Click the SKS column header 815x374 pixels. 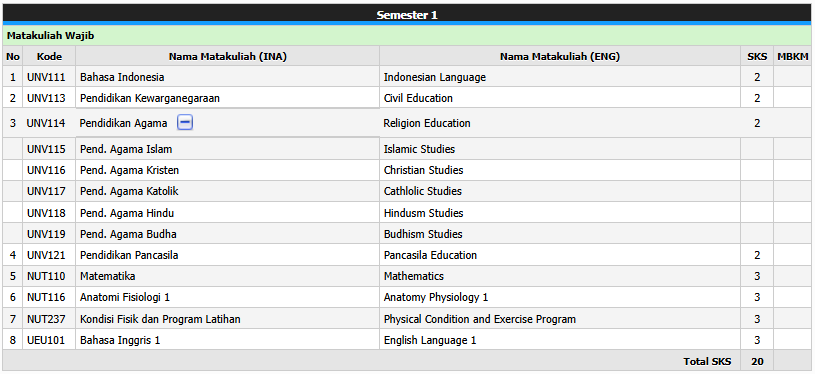pyautogui.click(x=757, y=57)
